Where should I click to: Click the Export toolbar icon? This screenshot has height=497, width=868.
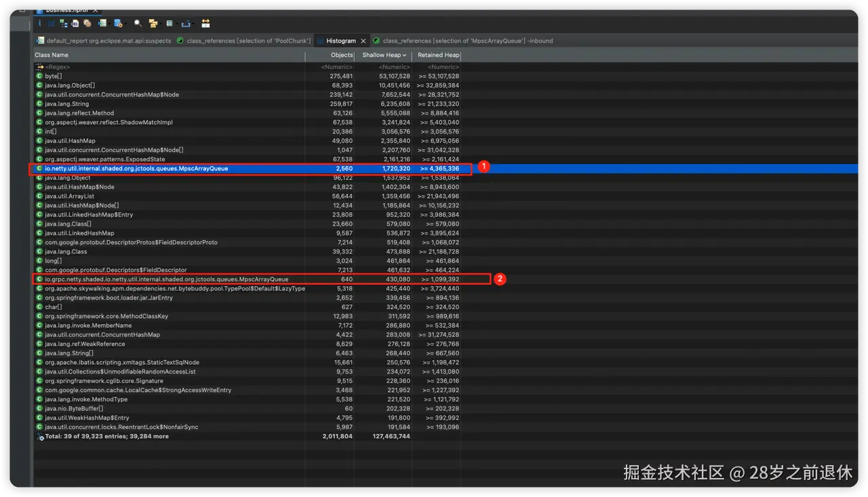[185, 23]
